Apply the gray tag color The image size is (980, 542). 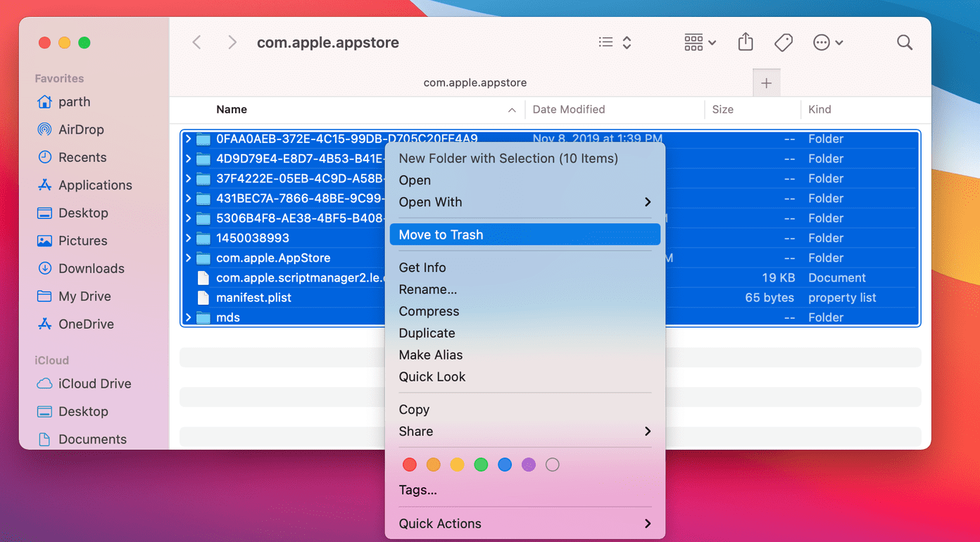pos(553,465)
